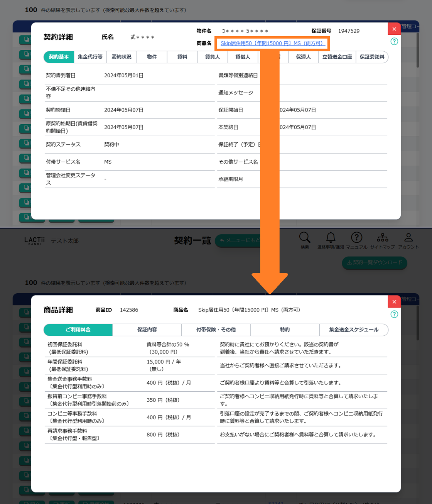This screenshot has height=504, width=432.
Task: Click the アカウント person icon
Action: pyautogui.click(x=408, y=238)
